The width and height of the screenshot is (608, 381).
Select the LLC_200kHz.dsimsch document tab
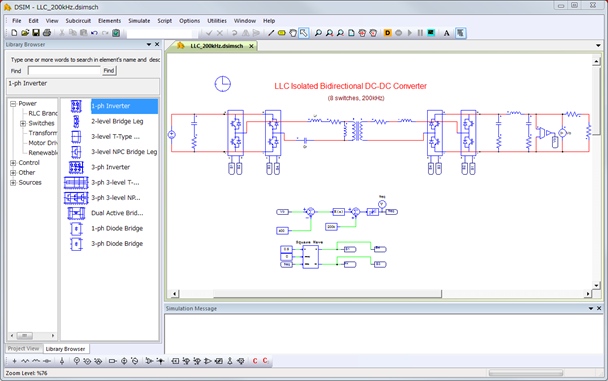click(216, 46)
